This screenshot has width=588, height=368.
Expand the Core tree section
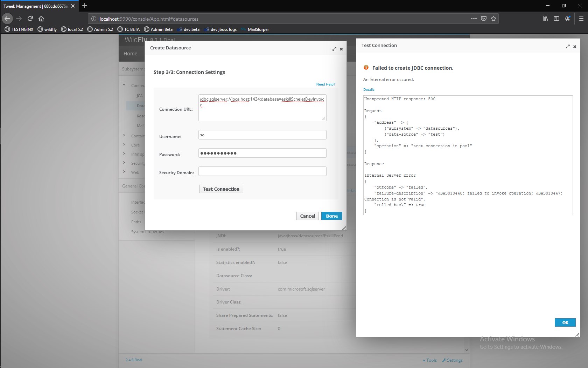click(x=124, y=144)
